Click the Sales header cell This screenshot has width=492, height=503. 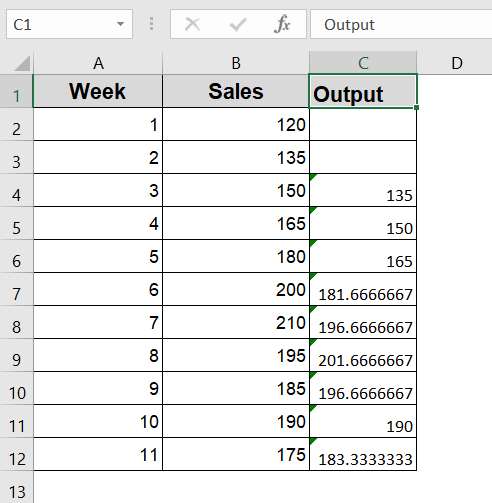(236, 91)
